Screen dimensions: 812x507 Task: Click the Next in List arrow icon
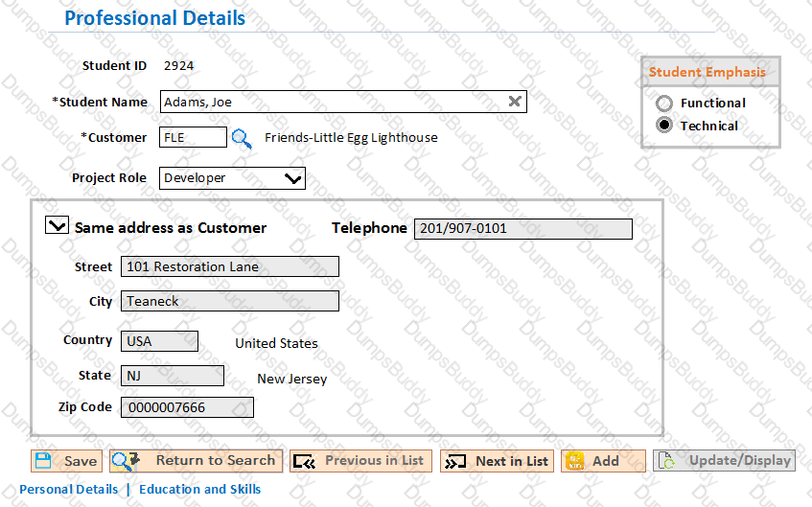(x=455, y=461)
